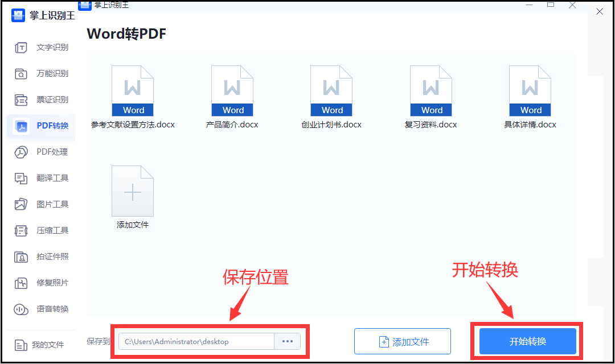Click the 开始转换 start conversion button
The image size is (615, 364).
pos(527,341)
